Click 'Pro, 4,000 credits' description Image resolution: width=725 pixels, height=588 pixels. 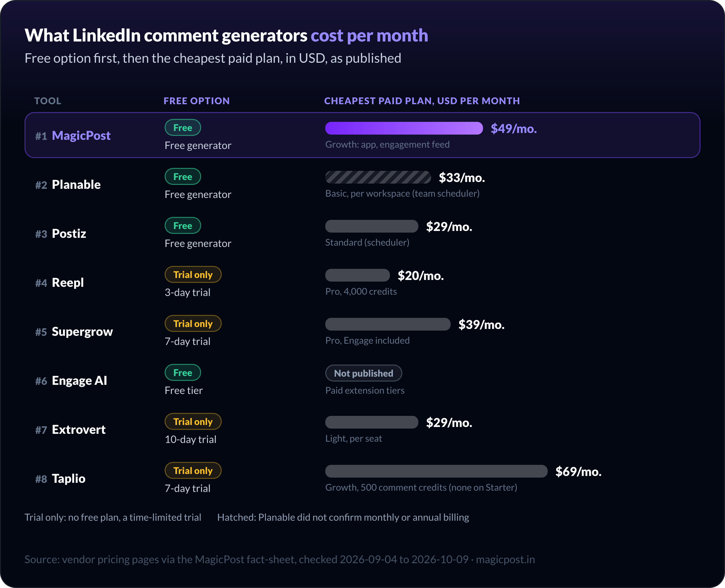point(361,291)
